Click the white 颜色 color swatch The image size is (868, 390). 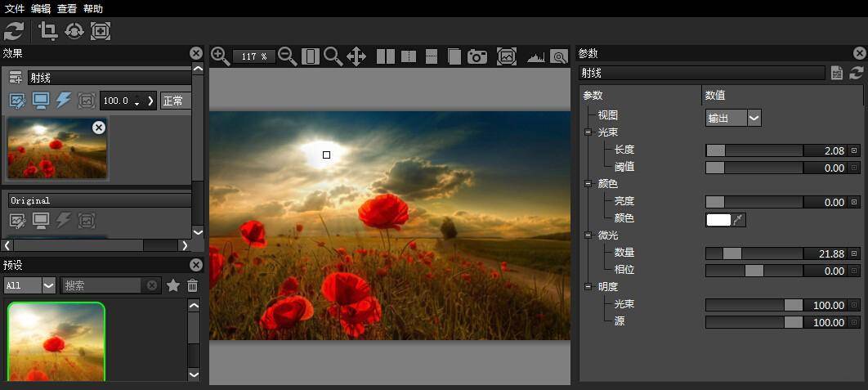[718, 219]
